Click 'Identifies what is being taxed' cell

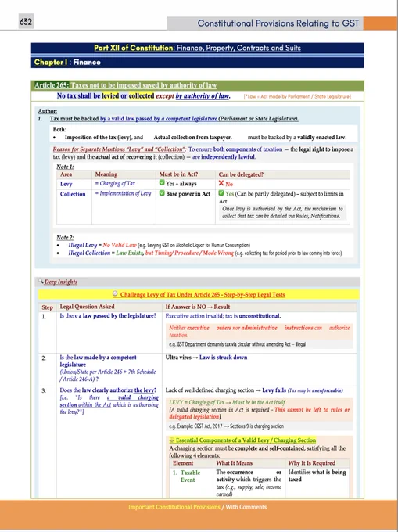coord(317,476)
